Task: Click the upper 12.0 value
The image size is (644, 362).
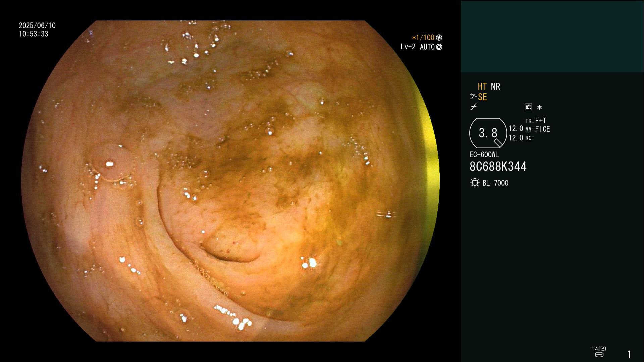Action: [x=516, y=129]
